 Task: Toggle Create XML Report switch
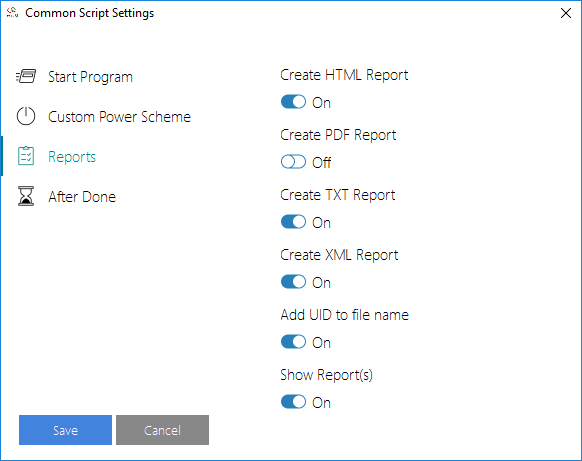[293, 282]
